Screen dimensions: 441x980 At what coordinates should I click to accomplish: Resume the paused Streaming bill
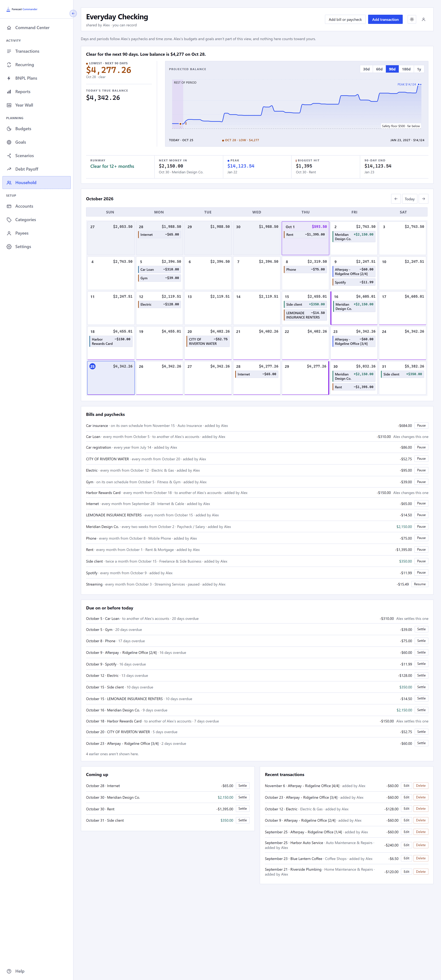tap(420, 584)
